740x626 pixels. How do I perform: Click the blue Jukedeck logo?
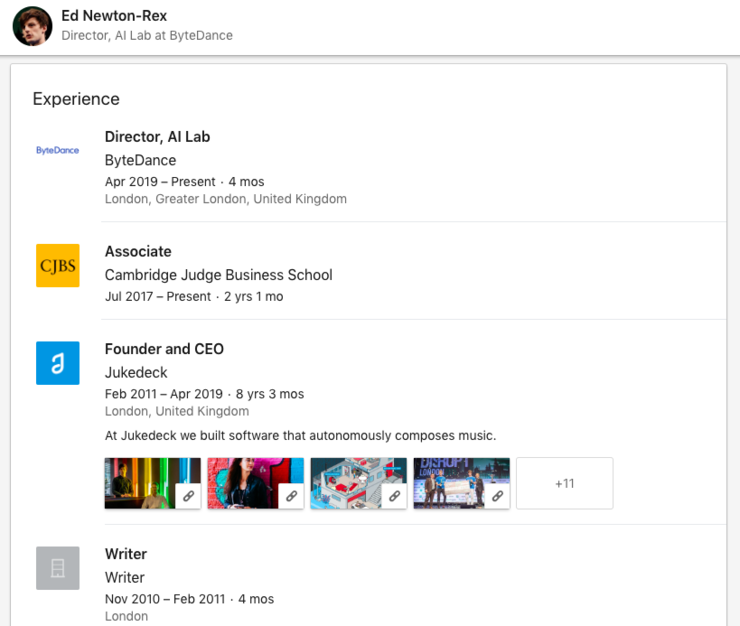coord(58,363)
